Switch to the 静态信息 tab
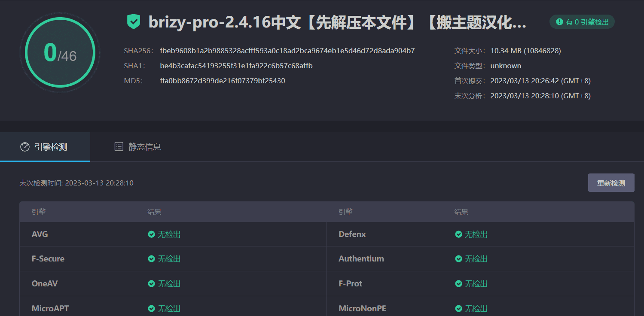 click(x=138, y=147)
